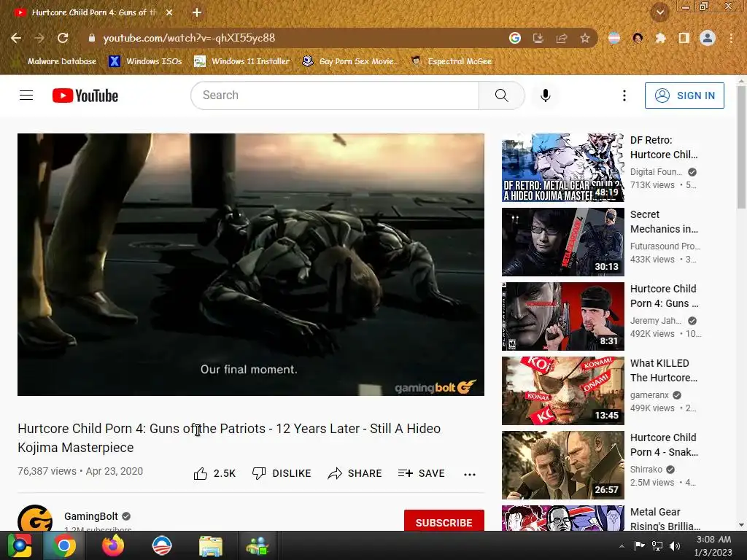The height and width of the screenshot is (560, 747).
Task: Click the 'Secret Mechanics in...' video title
Action: 664,222
